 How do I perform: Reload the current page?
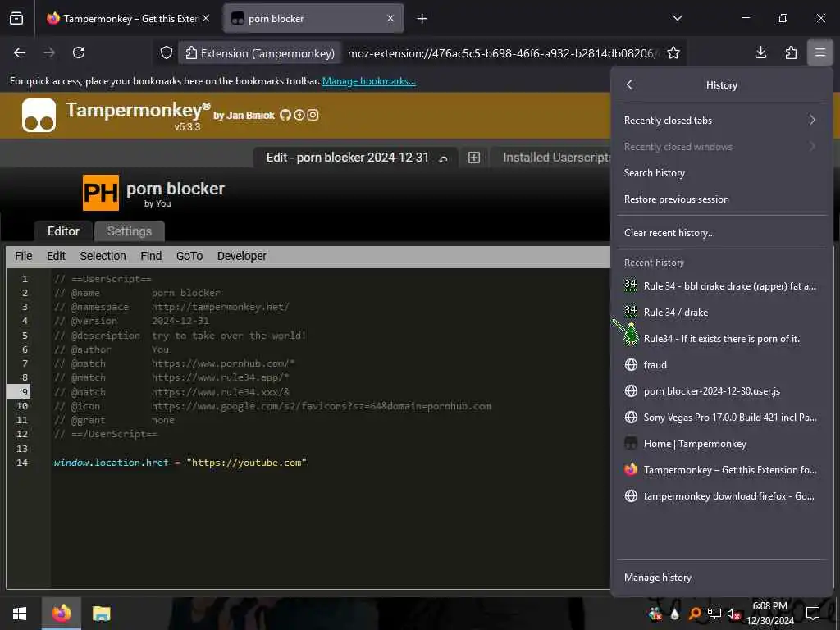[x=79, y=52]
